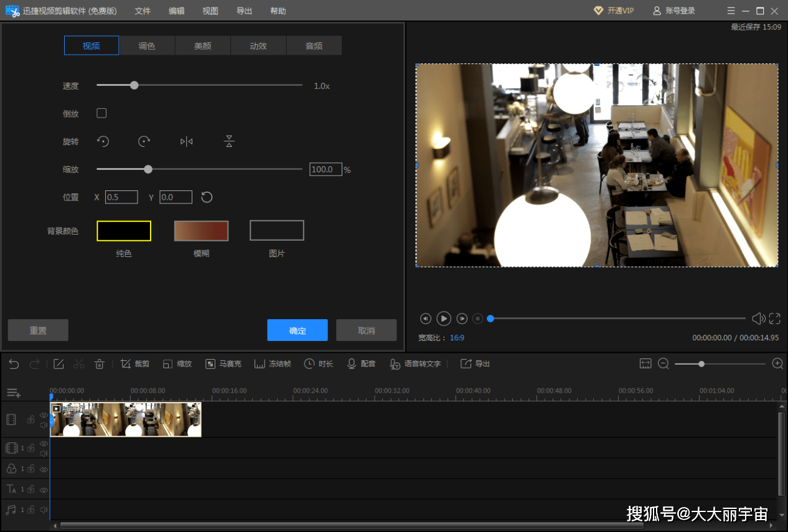
Task: Click the 确定 (Confirm) button
Action: click(x=297, y=330)
